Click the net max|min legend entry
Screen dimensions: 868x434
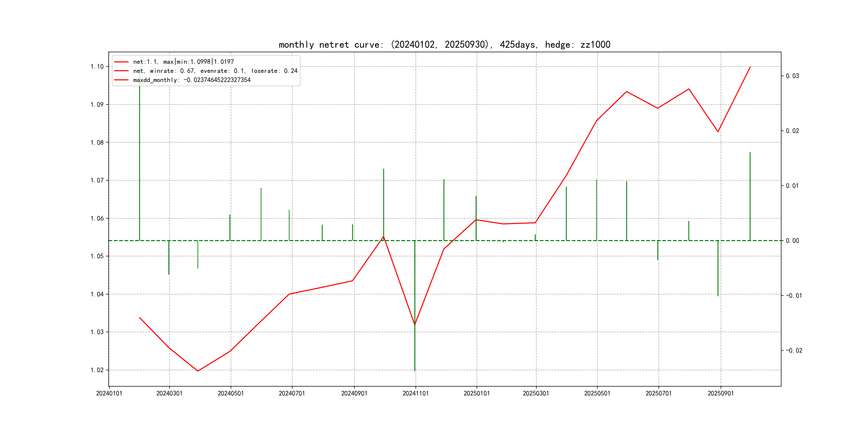coord(183,62)
